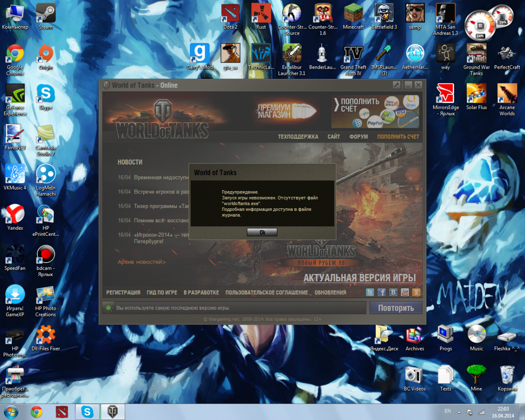This screenshot has width=525, height=420.
Task: Select the orange Пополнить счет menu link
Action: pyautogui.click(x=398, y=136)
